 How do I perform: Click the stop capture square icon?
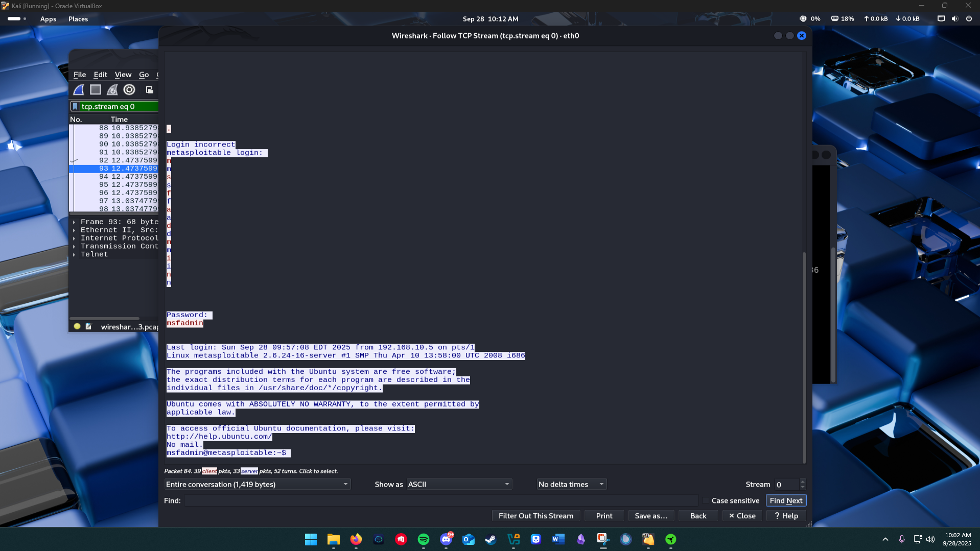tap(96, 90)
